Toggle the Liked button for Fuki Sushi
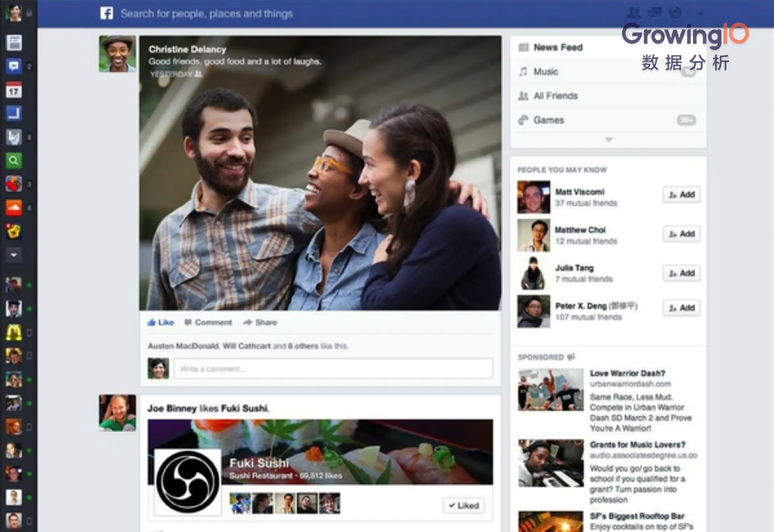Viewport: 774px width, 532px height. 464,505
